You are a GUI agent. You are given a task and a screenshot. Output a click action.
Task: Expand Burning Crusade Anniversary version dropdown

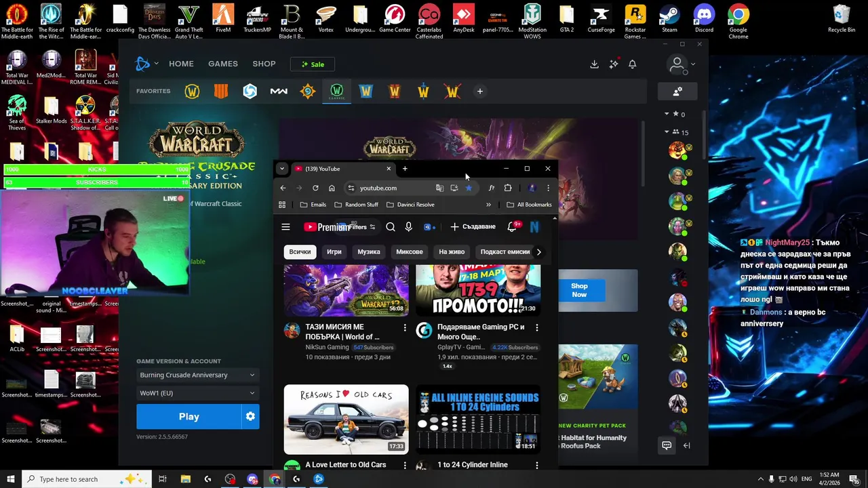coord(197,375)
